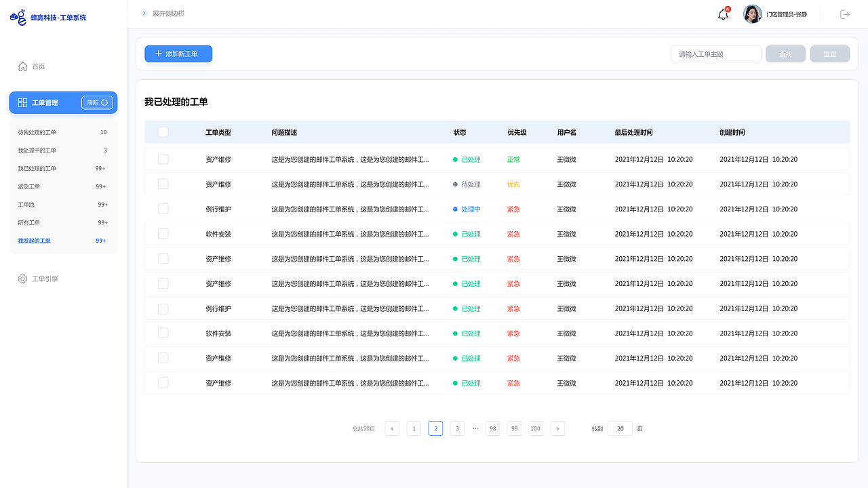The height and width of the screenshot is (488, 868).
Task: Open the user avatar profile picture
Action: tap(753, 14)
